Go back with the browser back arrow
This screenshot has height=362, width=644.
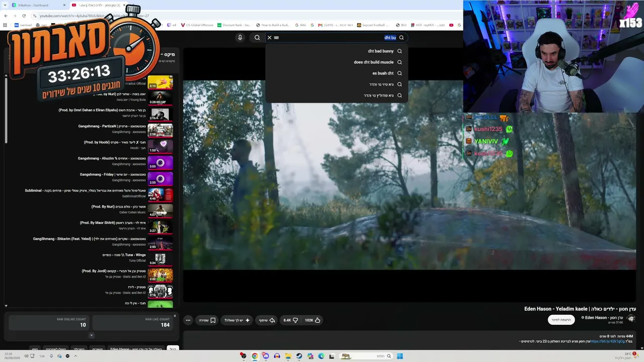[6, 16]
